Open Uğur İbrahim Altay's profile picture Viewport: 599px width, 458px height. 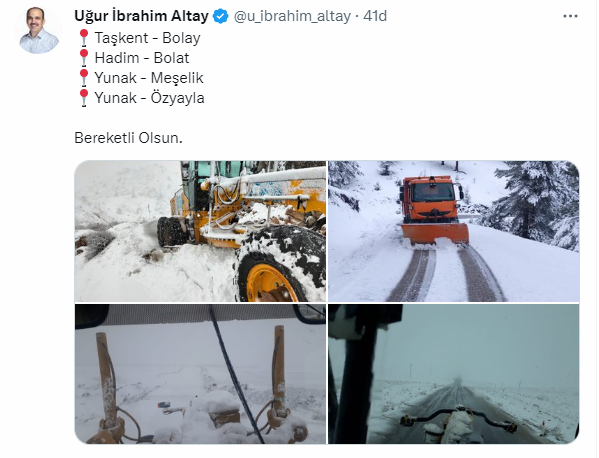pos(38,30)
